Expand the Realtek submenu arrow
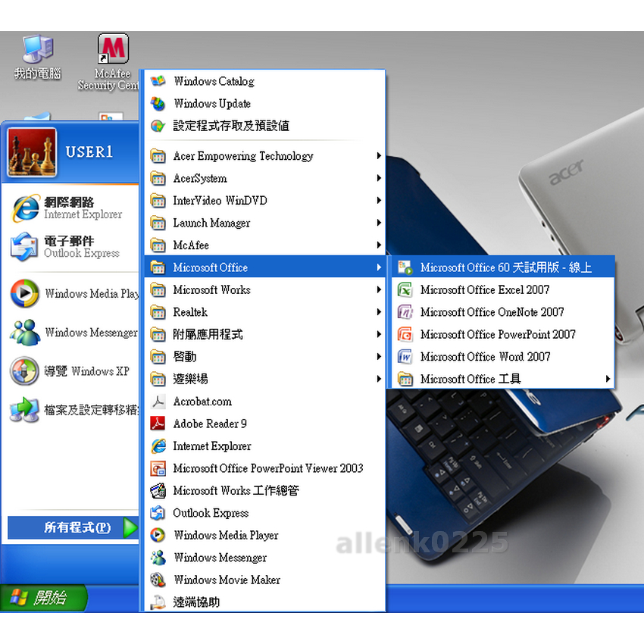644x644 pixels. (x=379, y=312)
